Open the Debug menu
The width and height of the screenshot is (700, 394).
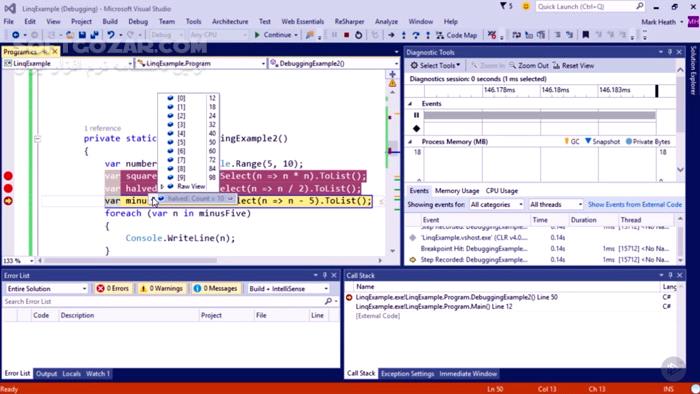pyautogui.click(x=138, y=21)
